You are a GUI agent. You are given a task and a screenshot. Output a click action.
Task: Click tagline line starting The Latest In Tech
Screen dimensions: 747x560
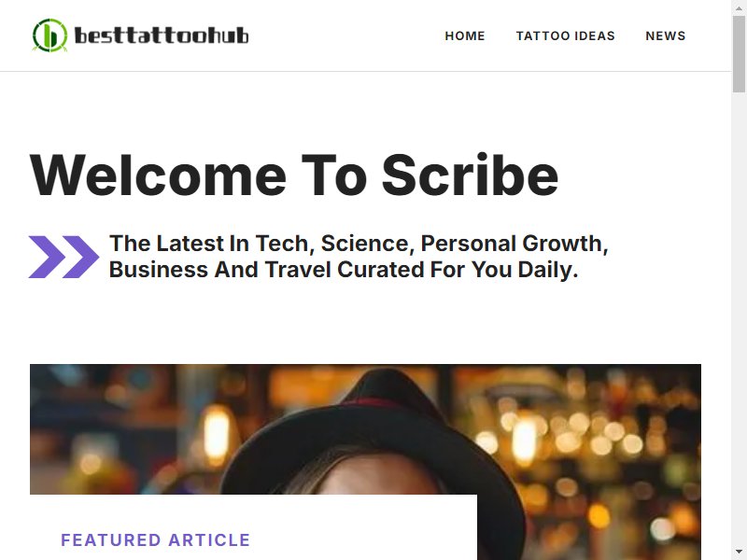[x=359, y=244]
